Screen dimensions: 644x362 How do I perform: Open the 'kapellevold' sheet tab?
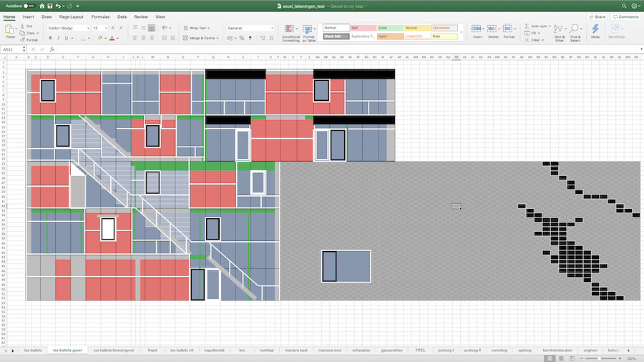coord(215,351)
